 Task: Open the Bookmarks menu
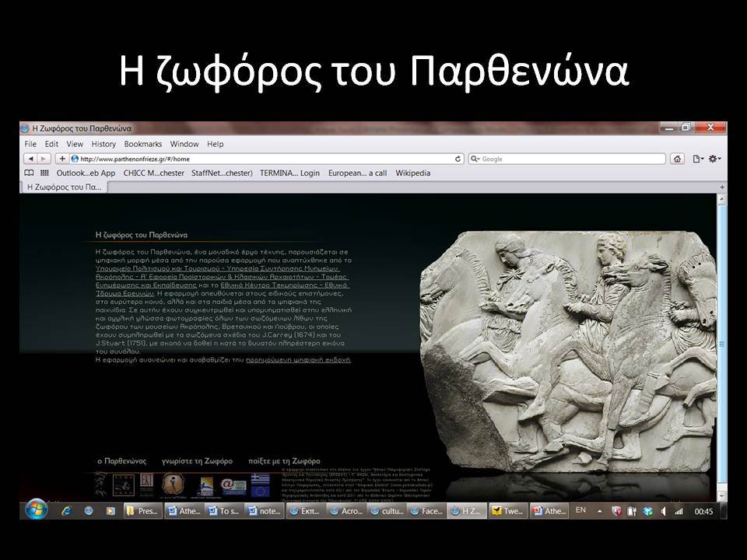[x=143, y=144]
